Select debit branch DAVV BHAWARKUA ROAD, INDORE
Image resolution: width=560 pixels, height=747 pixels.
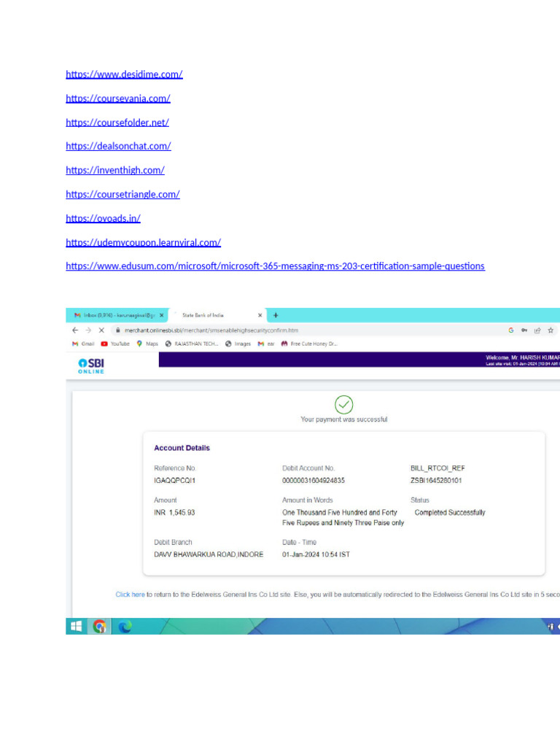[209, 554]
